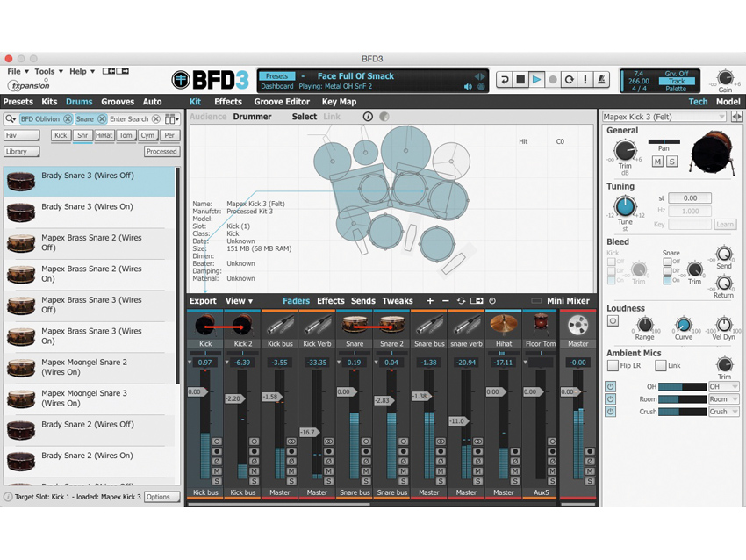Check the Ambient Mics Link checkbox
This screenshot has height=560, width=746.
click(660, 365)
